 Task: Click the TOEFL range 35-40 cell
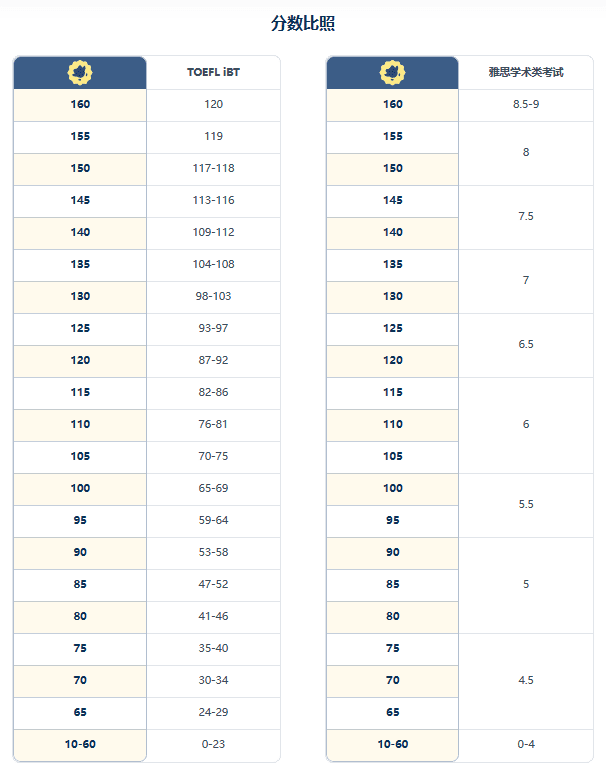point(213,648)
